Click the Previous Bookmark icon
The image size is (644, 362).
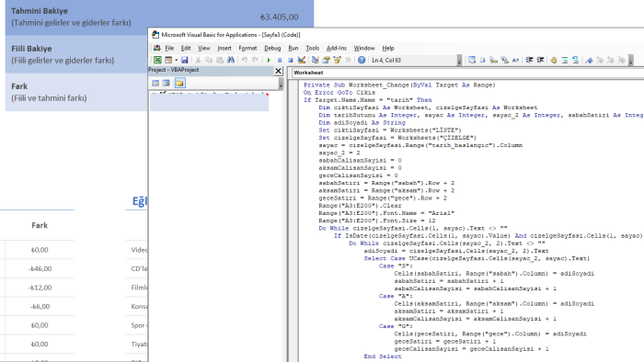[x=611, y=60]
